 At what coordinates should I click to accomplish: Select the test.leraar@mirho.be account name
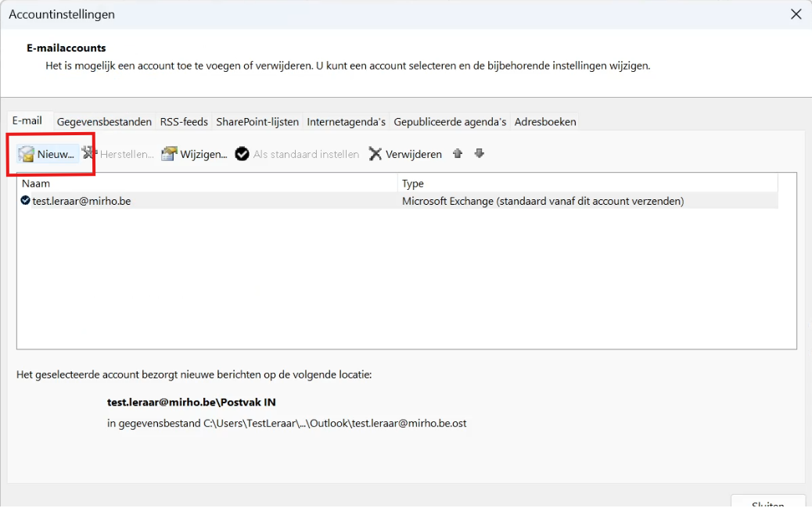tap(81, 201)
